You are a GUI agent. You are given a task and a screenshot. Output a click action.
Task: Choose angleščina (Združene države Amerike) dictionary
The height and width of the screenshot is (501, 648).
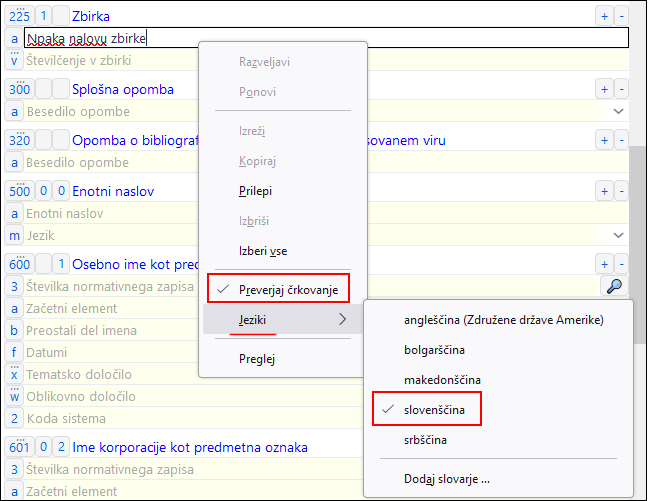[503, 320]
